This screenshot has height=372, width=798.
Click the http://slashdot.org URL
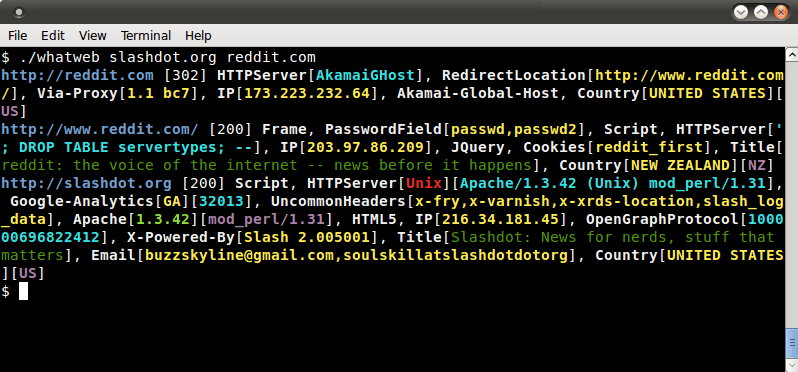click(87, 183)
